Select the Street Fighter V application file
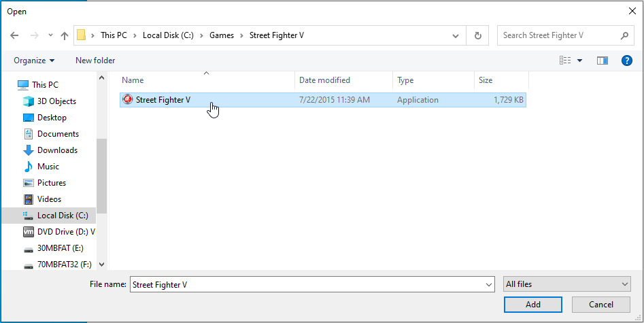Viewport: 644px width, 323px height. pyautogui.click(x=323, y=100)
